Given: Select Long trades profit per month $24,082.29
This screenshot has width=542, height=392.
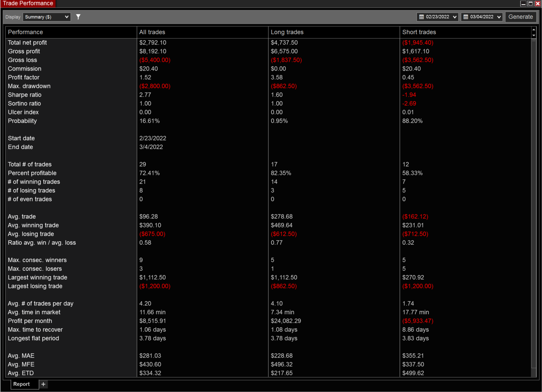Looking at the screenshot, I should (x=285, y=321).
